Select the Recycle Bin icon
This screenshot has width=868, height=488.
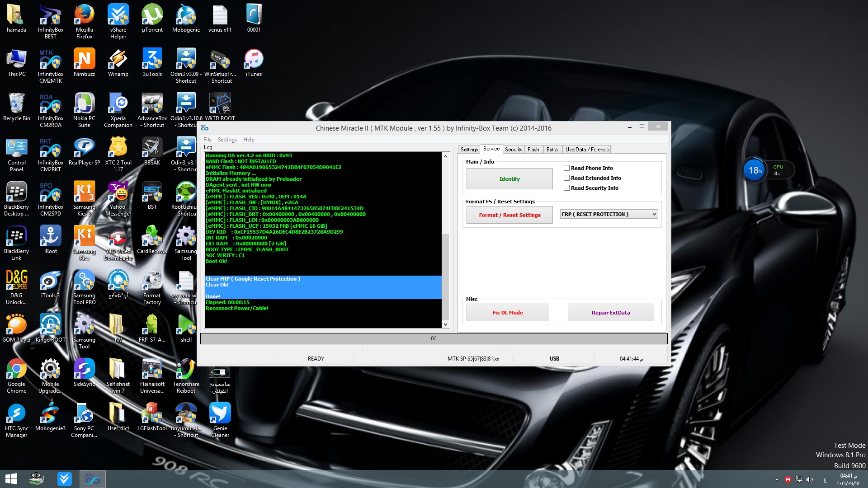[x=17, y=107]
